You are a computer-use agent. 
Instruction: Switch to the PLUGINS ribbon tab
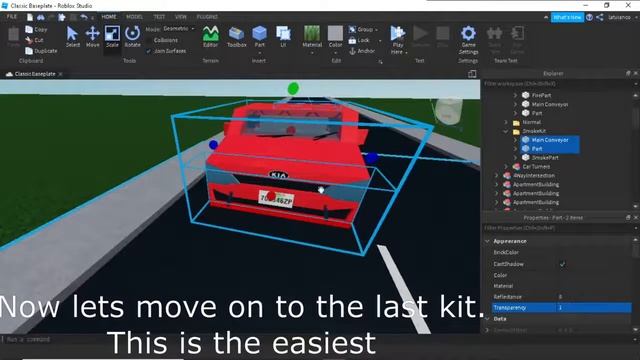(207, 17)
